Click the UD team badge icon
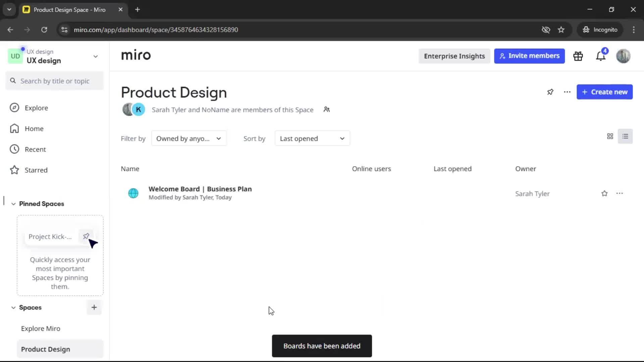The image size is (644, 362). point(15,56)
